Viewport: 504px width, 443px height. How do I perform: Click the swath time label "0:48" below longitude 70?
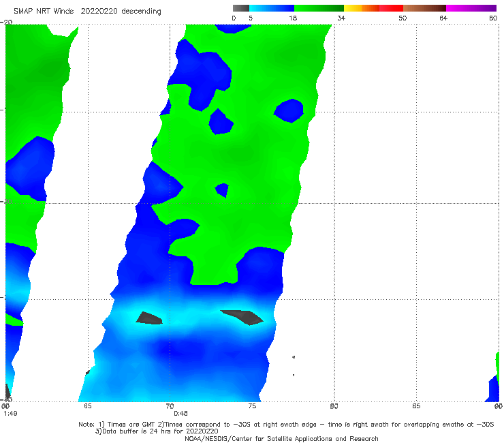point(180,414)
